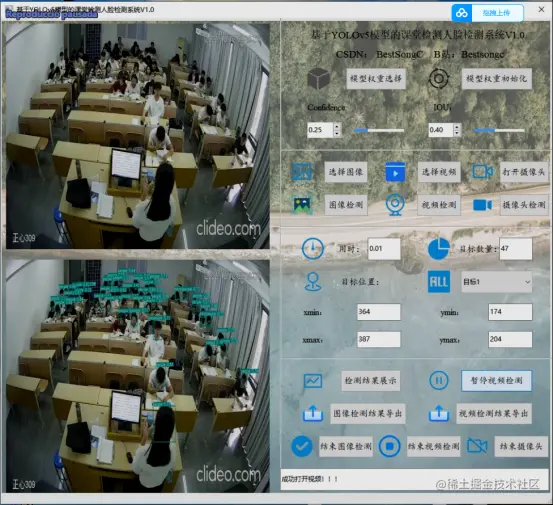Click the 目标数量 field showing 47
The height and width of the screenshot is (505, 554).
(x=515, y=249)
